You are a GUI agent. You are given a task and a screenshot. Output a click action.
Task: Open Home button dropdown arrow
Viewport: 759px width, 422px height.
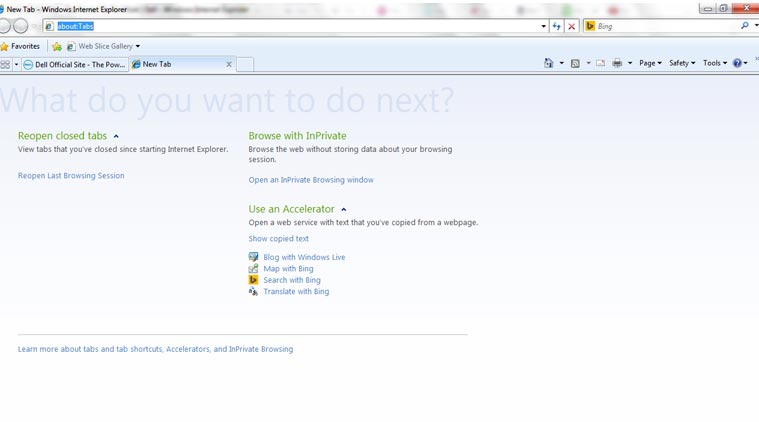tap(562, 63)
